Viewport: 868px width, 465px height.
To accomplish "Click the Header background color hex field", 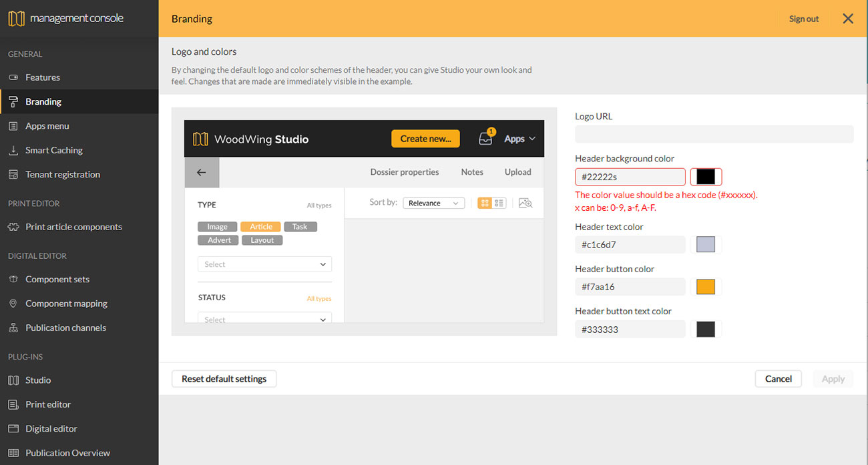I will tap(630, 177).
